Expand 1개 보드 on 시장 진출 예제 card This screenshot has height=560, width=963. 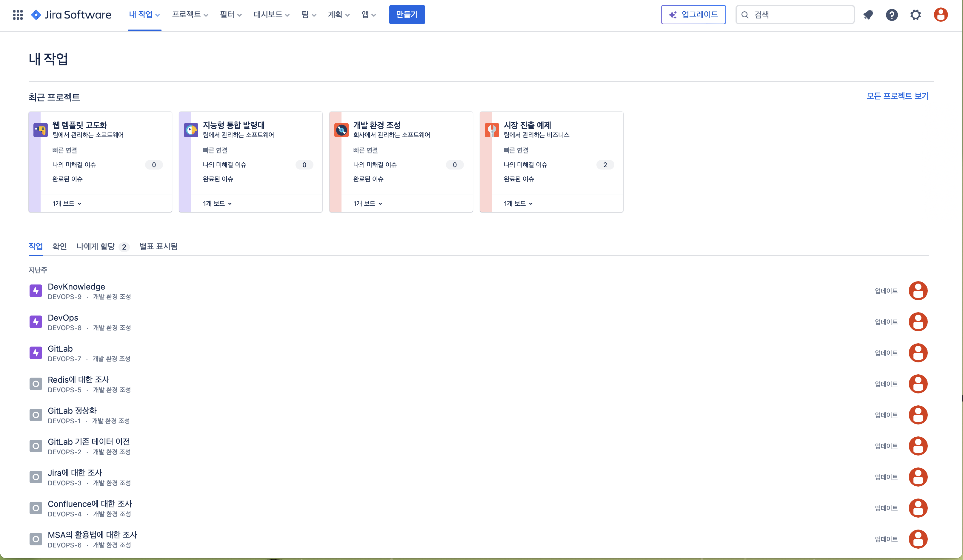(518, 203)
